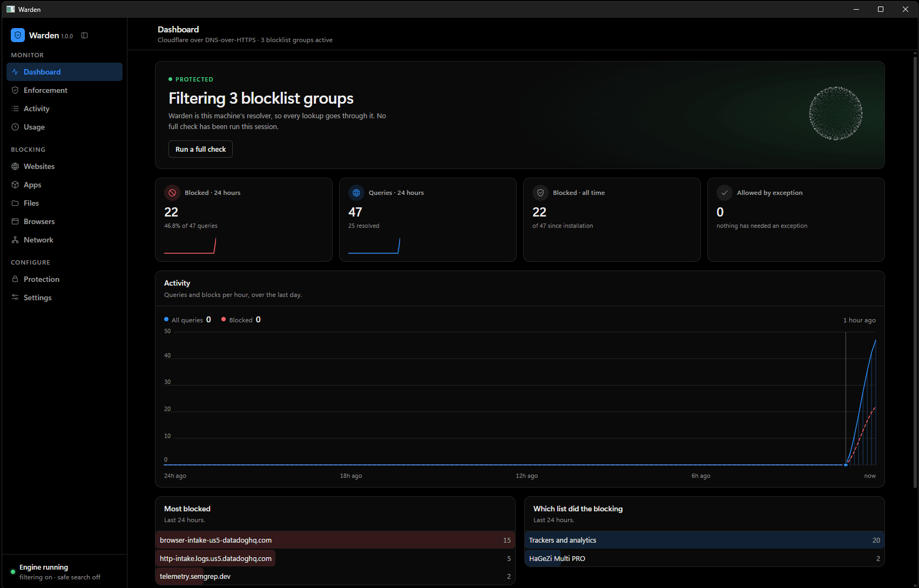Open the Browsers blocking page
The width and height of the screenshot is (919, 588).
tap(64, 221)
